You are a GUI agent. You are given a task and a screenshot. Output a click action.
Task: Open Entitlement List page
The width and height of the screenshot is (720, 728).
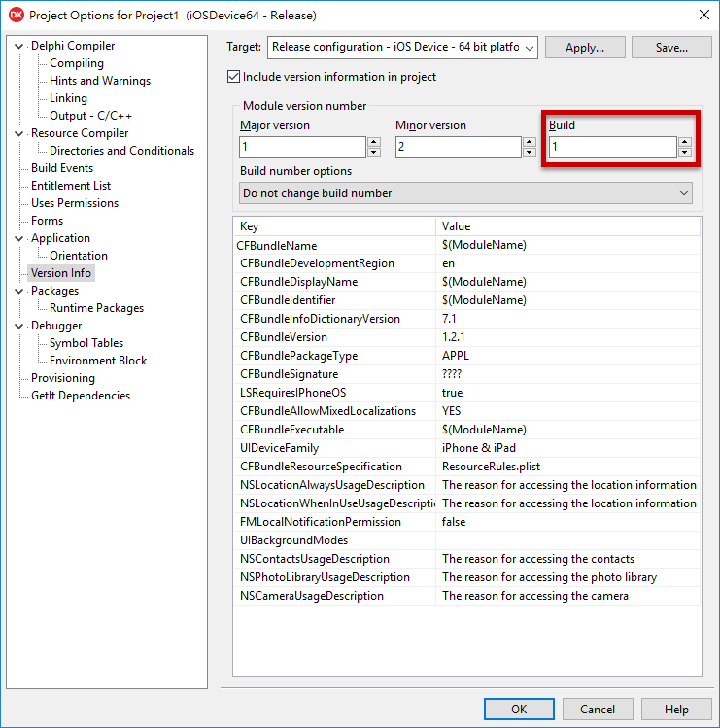click(71, 186)
